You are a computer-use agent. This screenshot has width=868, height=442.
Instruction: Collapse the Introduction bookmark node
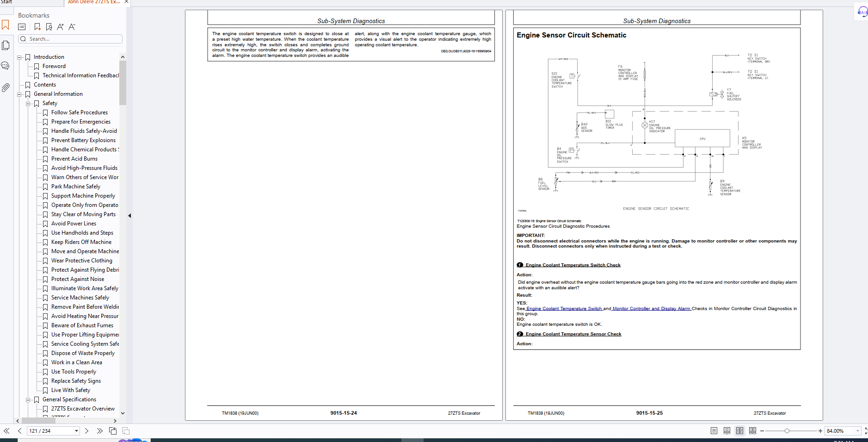point(19,57)
